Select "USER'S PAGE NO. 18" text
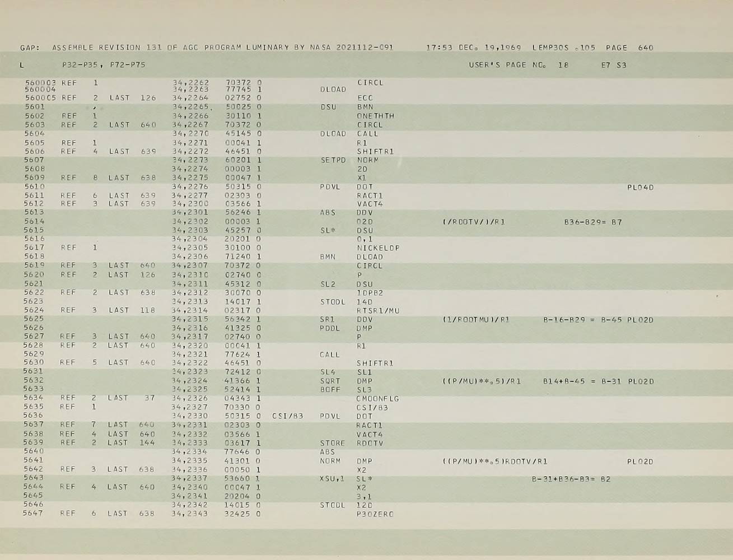The width and height of the screenshot is (733, 560). tap(519, 65)
